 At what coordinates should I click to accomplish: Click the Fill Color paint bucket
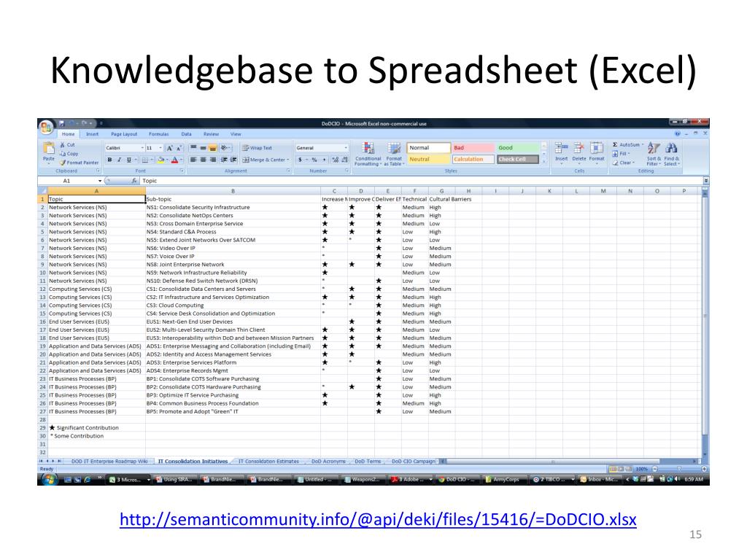pos(161,160)
